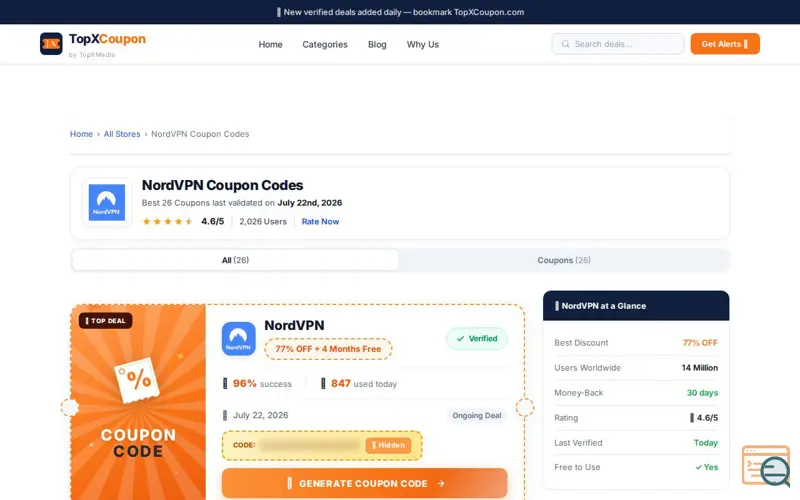
Task: Click the NordVPN Coupon Codes breadcrumb text
Action: [x=200, y=134]
